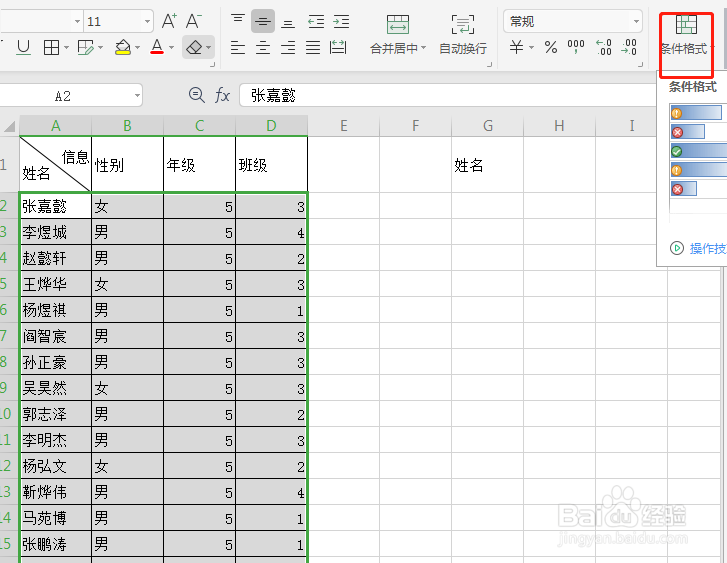
Task: Select the 班级 header cell
Action: [271, 164]
